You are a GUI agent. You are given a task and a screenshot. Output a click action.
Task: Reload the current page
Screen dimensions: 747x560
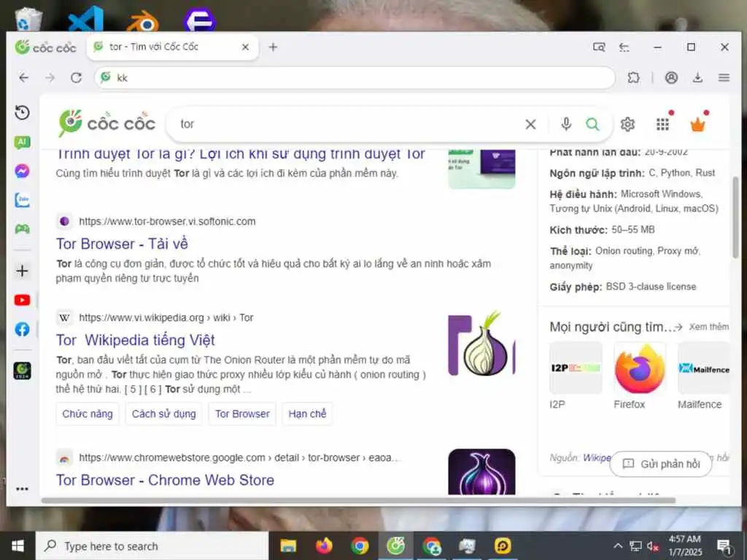coord(76,77)
